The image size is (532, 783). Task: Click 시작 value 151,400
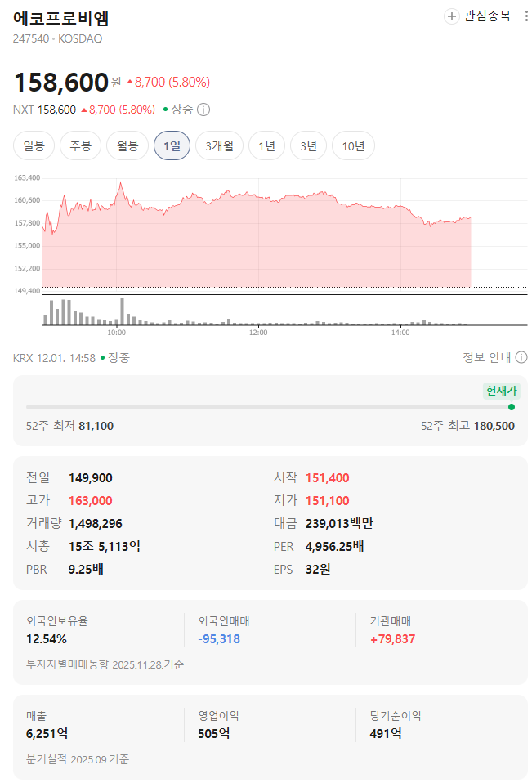click(328, 478)
